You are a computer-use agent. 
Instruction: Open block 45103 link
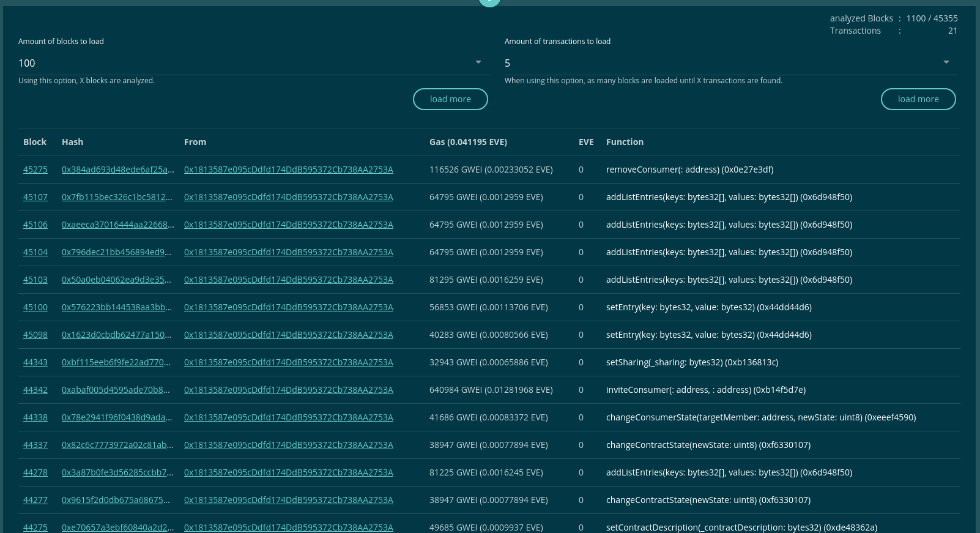35,280
